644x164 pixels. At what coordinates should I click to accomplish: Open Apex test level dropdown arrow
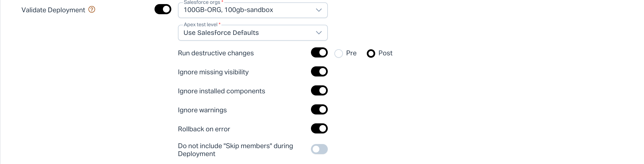point(318,33)
